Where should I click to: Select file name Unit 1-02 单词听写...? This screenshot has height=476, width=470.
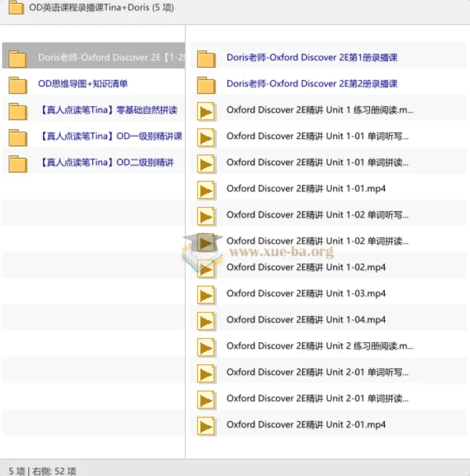coord(318,214)
